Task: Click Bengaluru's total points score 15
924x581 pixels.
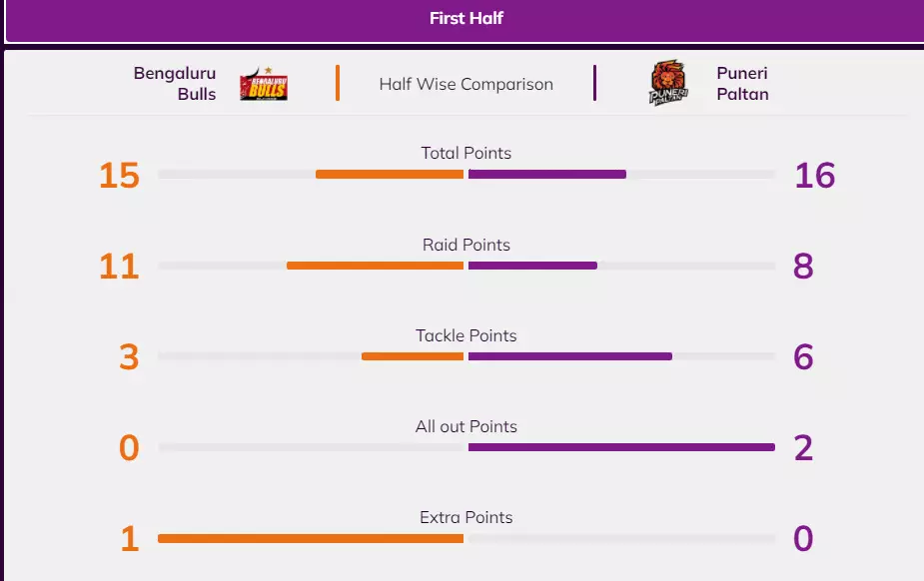Action: (x=119, y=176)
